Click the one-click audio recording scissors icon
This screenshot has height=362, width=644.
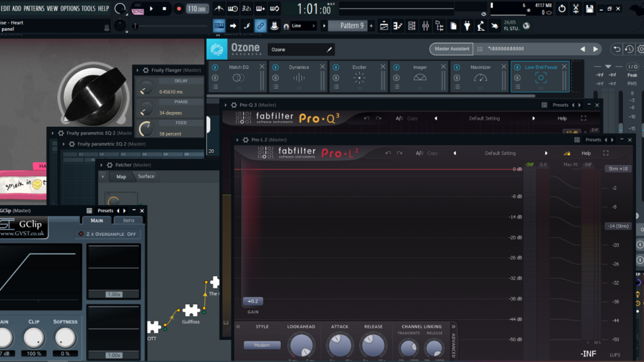pyautogui.click(x=576, y=8)
